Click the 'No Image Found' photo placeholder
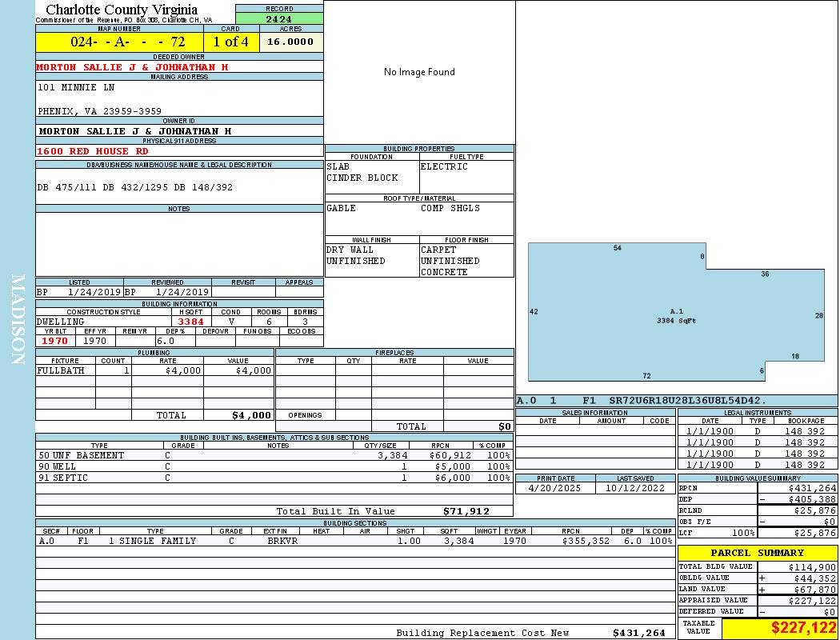This screenshot has width=840, height=640. 419,72
